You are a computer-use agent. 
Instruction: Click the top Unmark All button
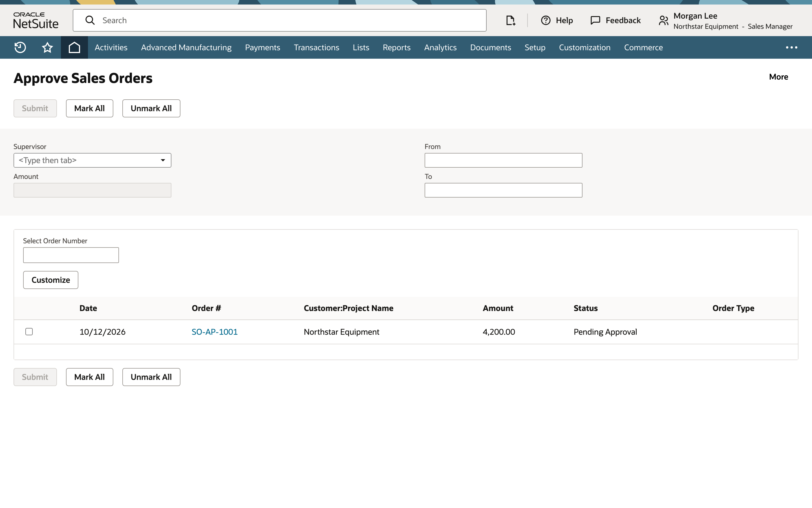point(151,108)
